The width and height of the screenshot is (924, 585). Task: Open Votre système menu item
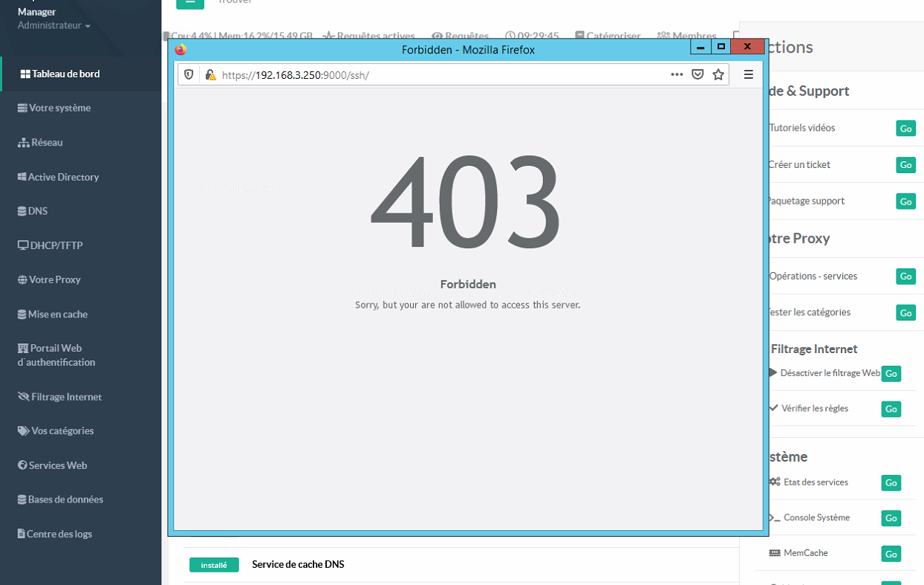(x=59, y=108)
